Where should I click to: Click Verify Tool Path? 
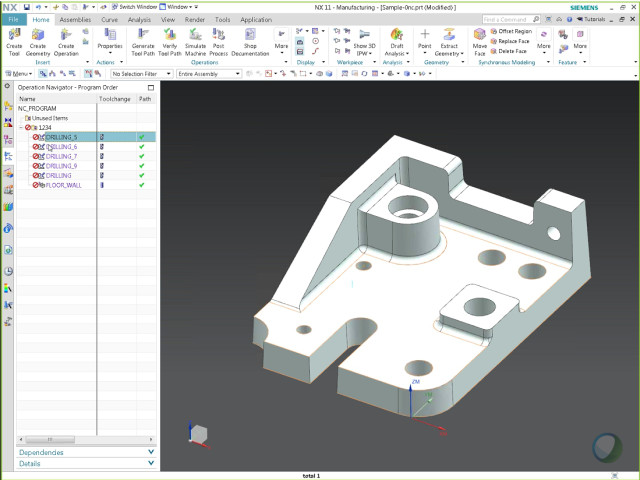click(169, 42)
